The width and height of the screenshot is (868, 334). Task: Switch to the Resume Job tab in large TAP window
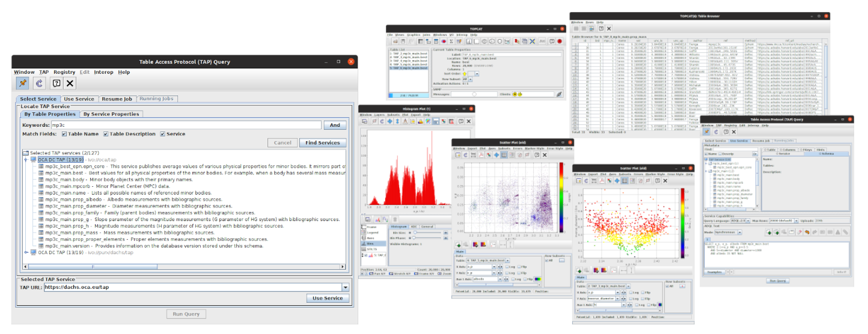117,99
